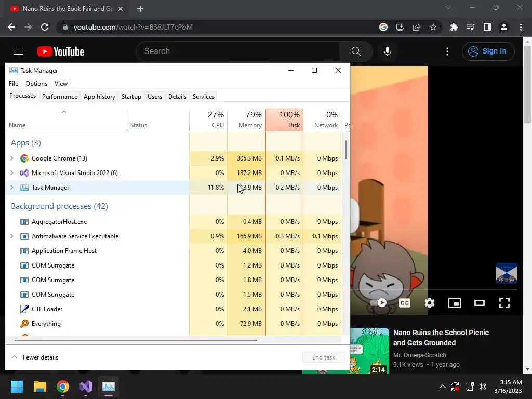Click the YouTube logo
The width and height of the screenshot is (532, 399).
click(61, 51)
